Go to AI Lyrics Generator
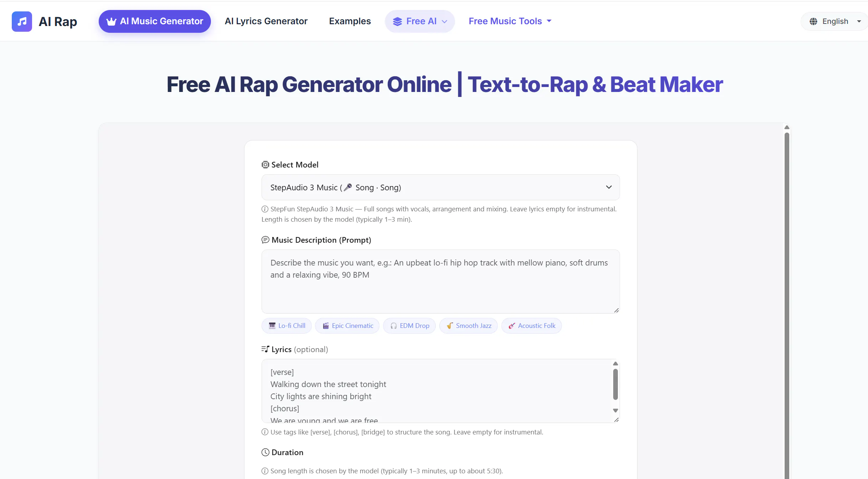 [266, 21]
